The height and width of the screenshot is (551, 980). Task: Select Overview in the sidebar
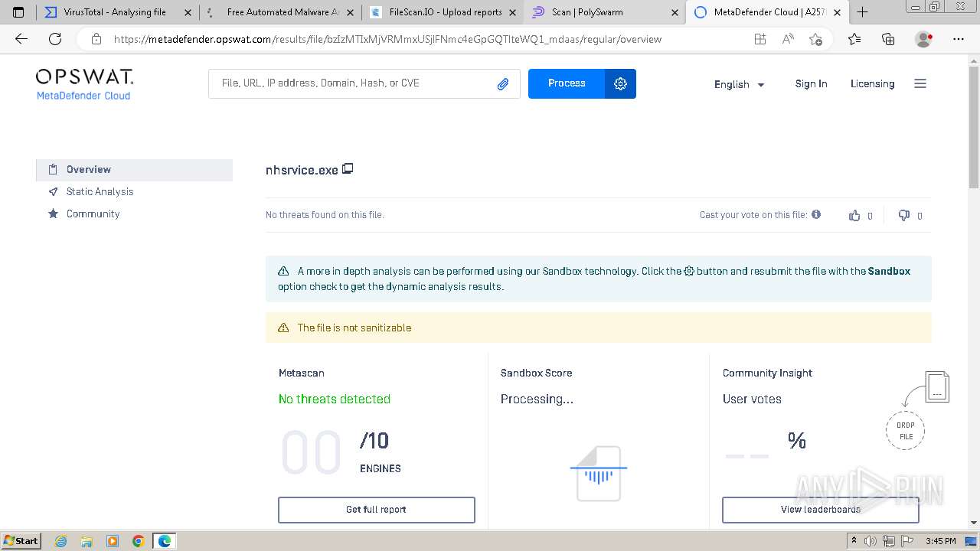[134, 170]
